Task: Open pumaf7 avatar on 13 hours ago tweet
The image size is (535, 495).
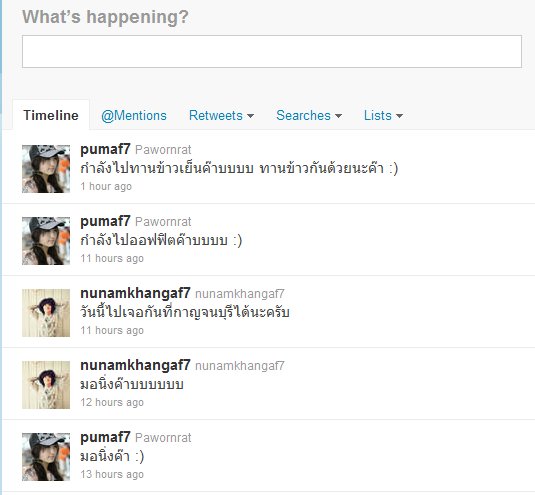Action: pos(46,457)
